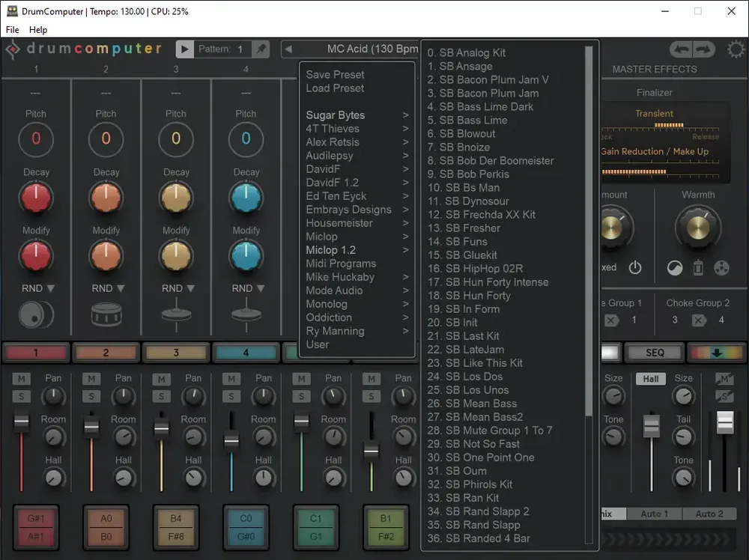Select the hi-hat icon in channel 3
This screenshot has width=749, height=560.
[x=176, y=314]
